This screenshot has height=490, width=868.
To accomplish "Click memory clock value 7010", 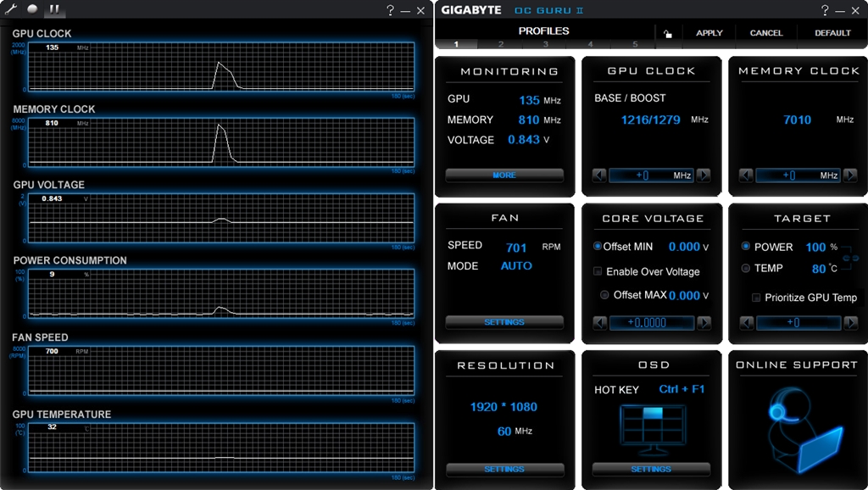I will (797, 120).
